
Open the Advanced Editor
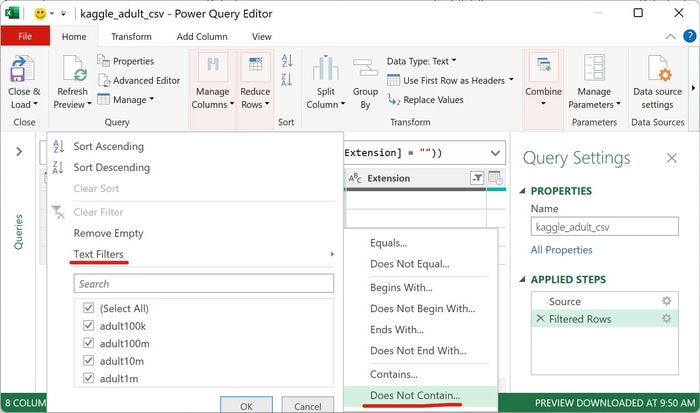(139, 80)
